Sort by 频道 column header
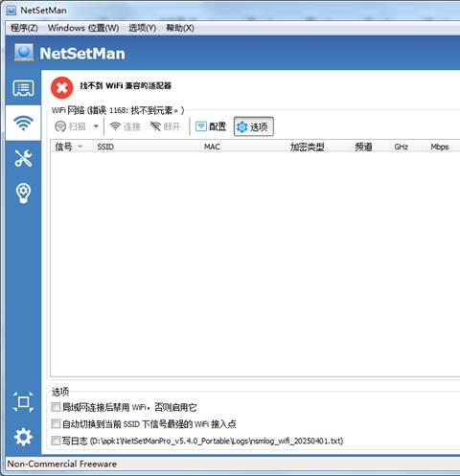The width and height of the screenshot is (460, 476). coord(371,147)
